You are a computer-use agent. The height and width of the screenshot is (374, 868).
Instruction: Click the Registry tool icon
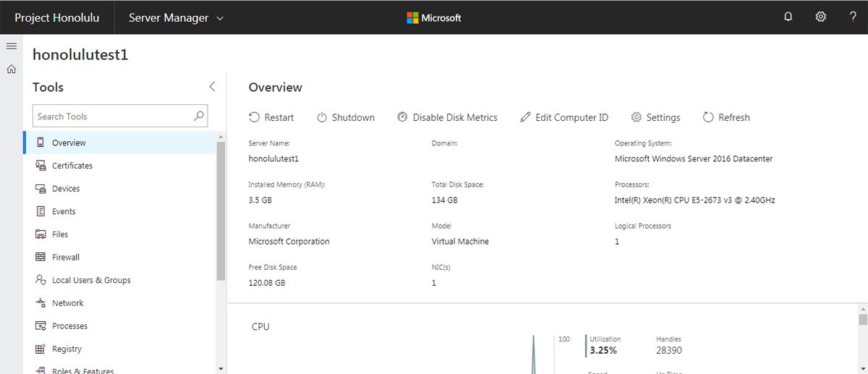pyautogui.click(x=41, y=349)
